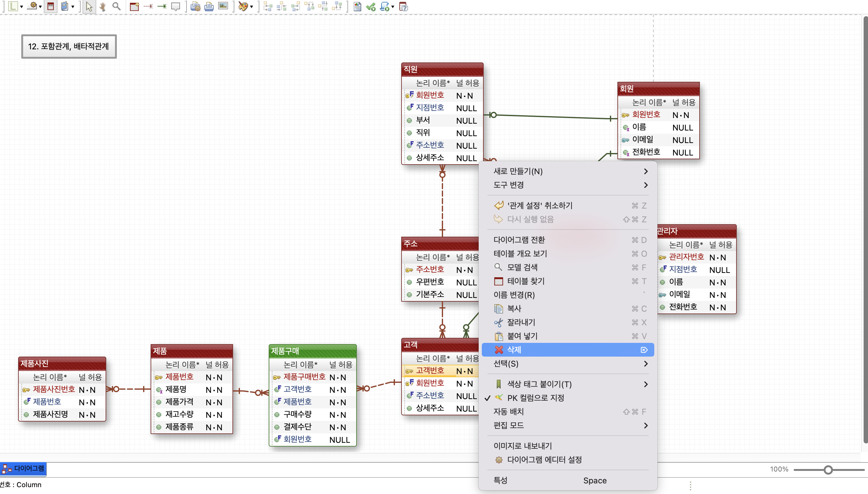
Task: Open the gear settings tool in toolbar
Action: (x=32, y=6)
